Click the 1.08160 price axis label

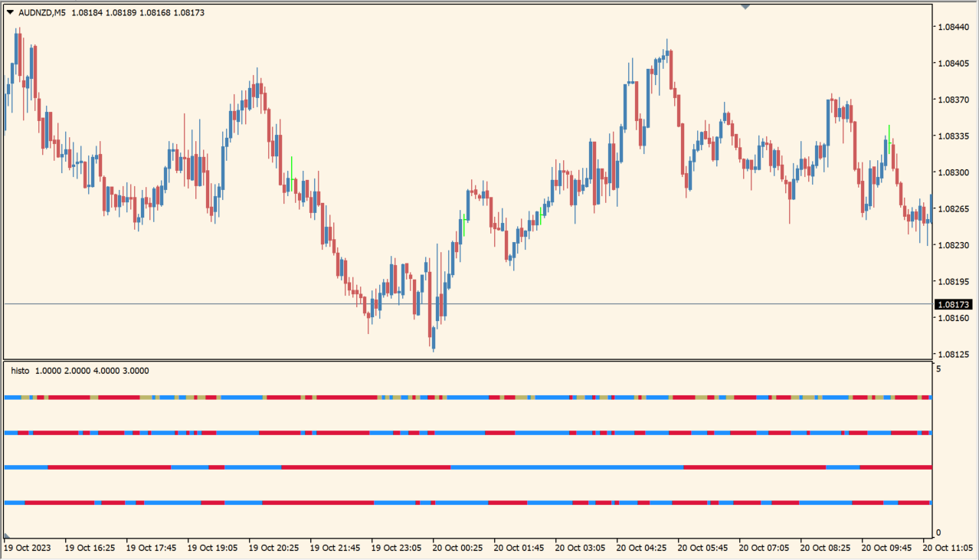point(953,318)
